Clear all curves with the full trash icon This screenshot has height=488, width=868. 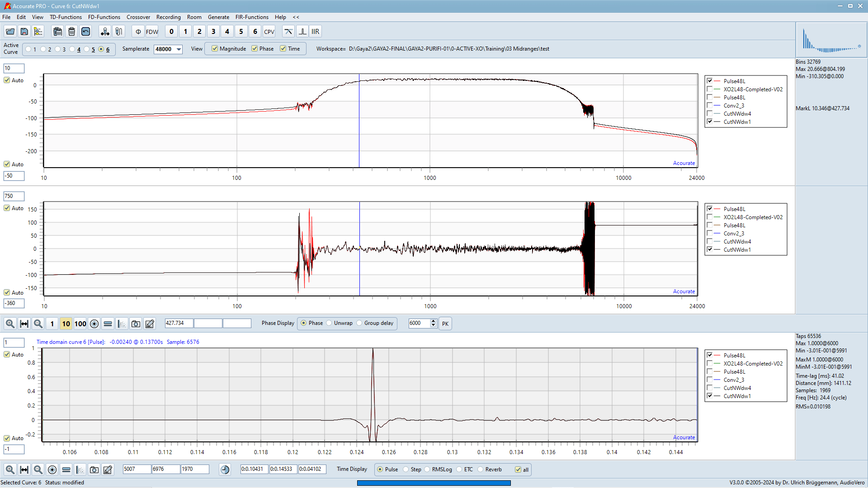click(57, 32)
